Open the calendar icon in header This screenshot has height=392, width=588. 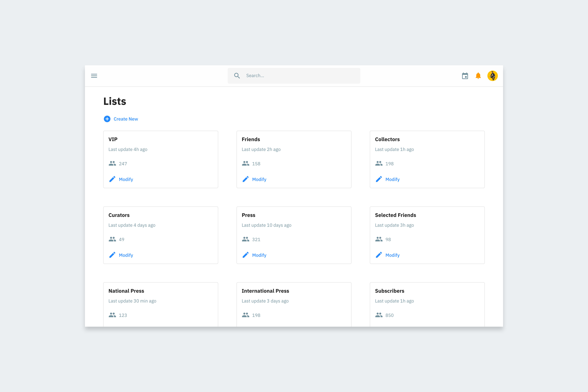(x=465, y=76)
